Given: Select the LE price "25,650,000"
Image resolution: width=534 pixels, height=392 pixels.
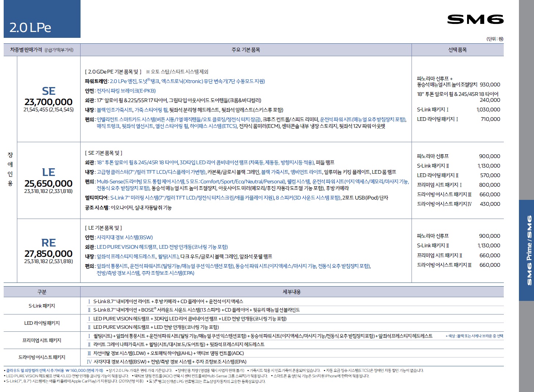Looking at the screenshot, I should pos(49,183).
